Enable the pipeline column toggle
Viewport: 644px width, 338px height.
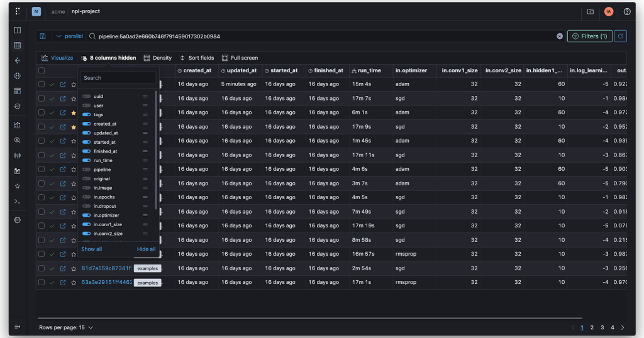click(86, 170)
